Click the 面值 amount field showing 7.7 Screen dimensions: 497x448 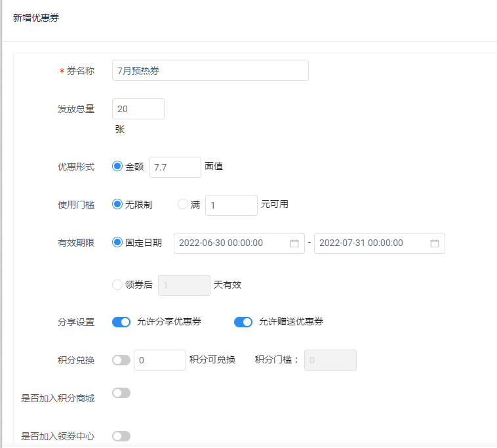[175, 167]
